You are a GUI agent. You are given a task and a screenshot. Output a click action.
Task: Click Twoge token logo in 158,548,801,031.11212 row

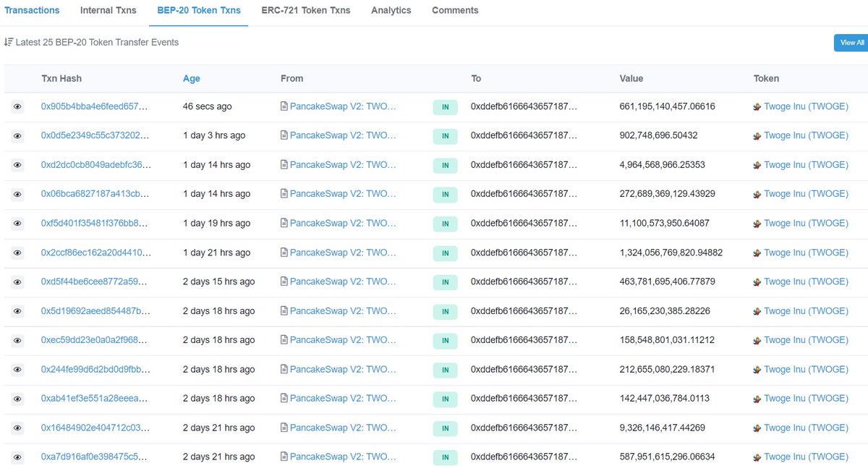[x=757, y=340]
